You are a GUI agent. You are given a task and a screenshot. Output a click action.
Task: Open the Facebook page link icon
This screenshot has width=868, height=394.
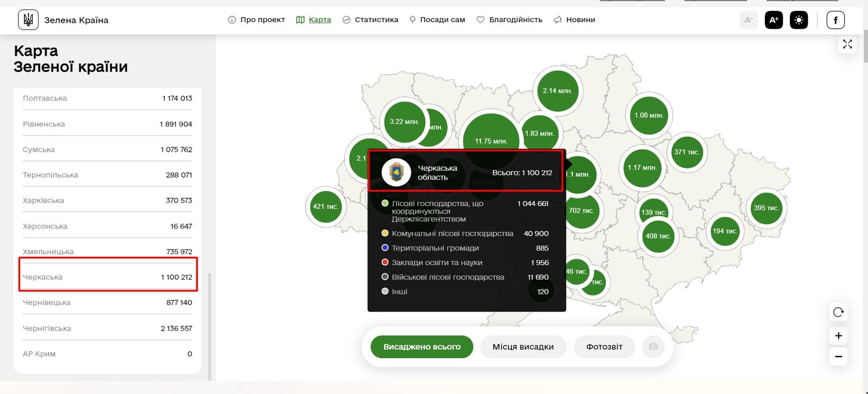coord(835,20)
